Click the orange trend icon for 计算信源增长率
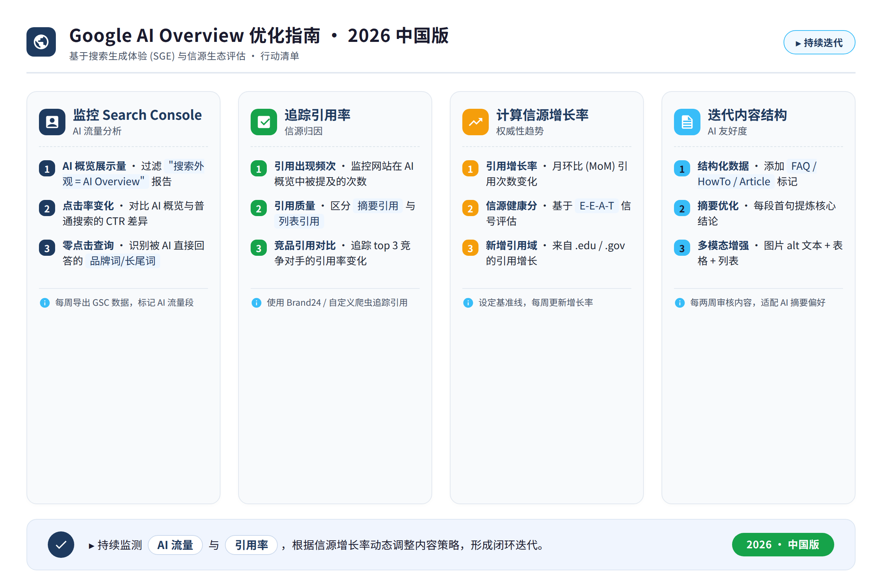The image size is (882, 588). click(476, 122)
